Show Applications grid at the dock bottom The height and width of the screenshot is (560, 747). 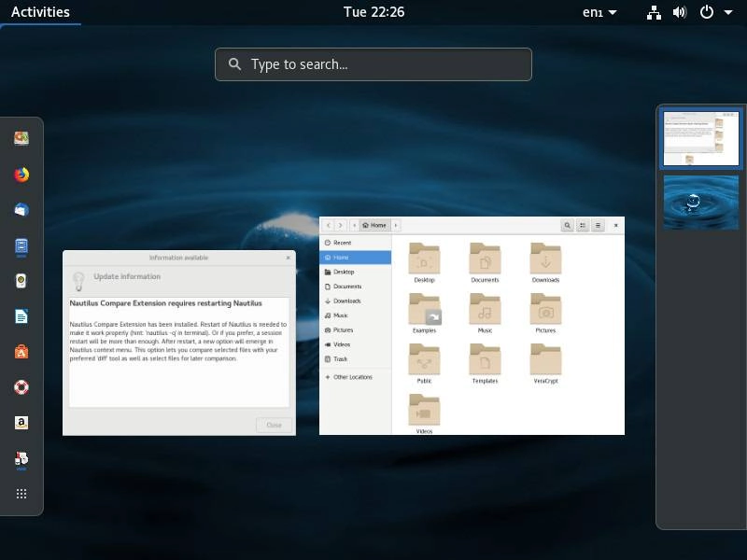[21, 494]
